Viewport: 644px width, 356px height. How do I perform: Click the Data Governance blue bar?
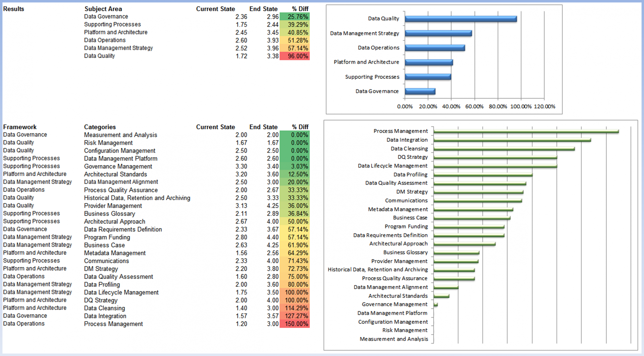(420, 91)
